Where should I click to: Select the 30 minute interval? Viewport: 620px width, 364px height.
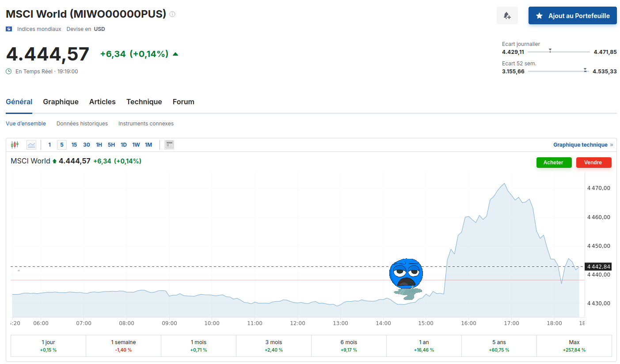(87, 145)
